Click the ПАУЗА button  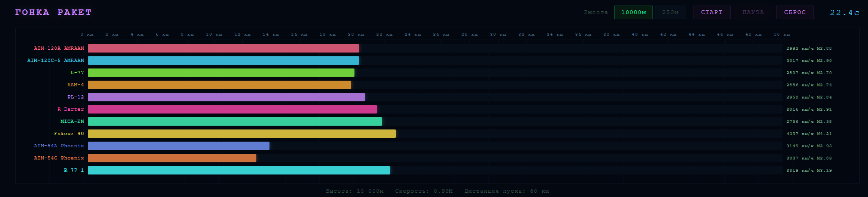753,12
